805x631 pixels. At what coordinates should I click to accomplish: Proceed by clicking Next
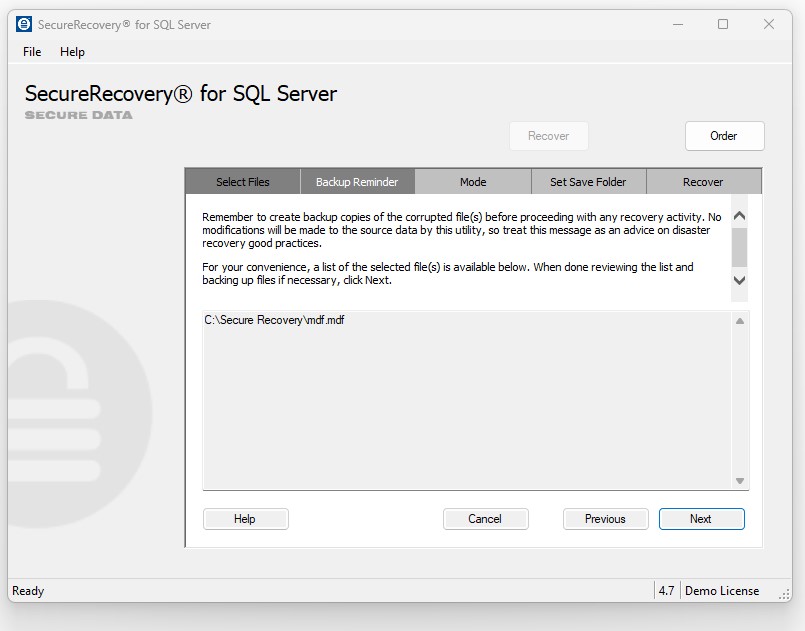tap(701, 519)
